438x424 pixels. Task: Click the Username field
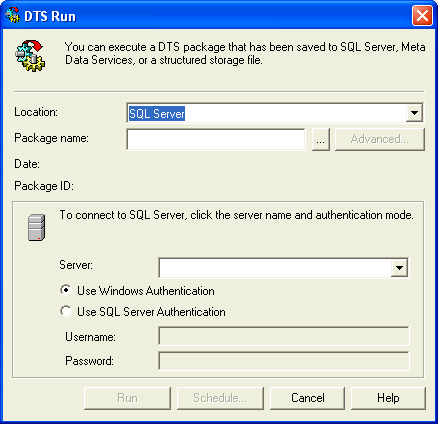(284, 336)
